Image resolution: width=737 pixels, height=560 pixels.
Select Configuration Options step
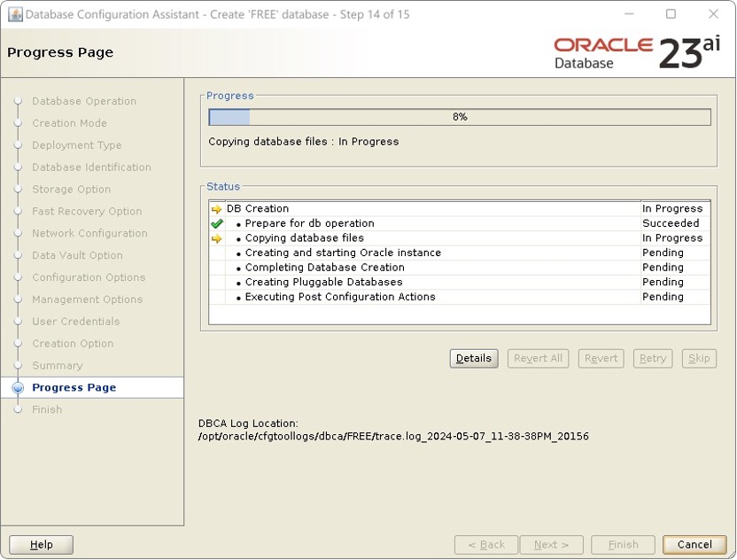coord(89,278)
